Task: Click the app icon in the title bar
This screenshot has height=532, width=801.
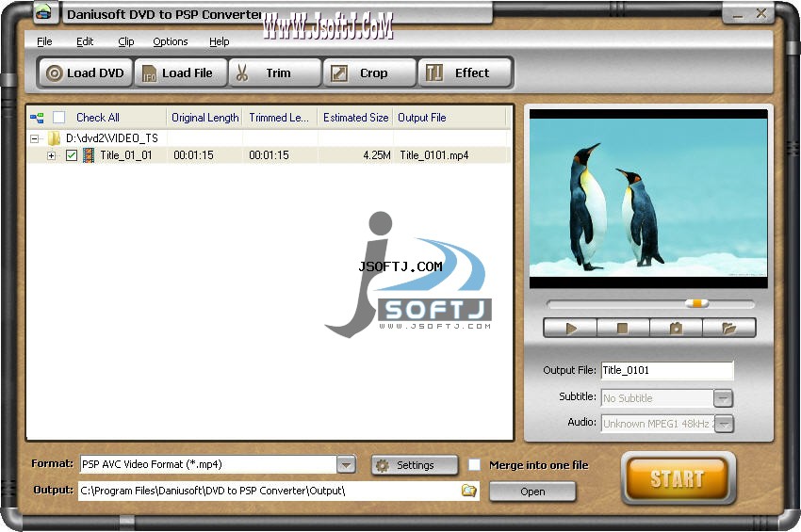Action: pos(44,13)
